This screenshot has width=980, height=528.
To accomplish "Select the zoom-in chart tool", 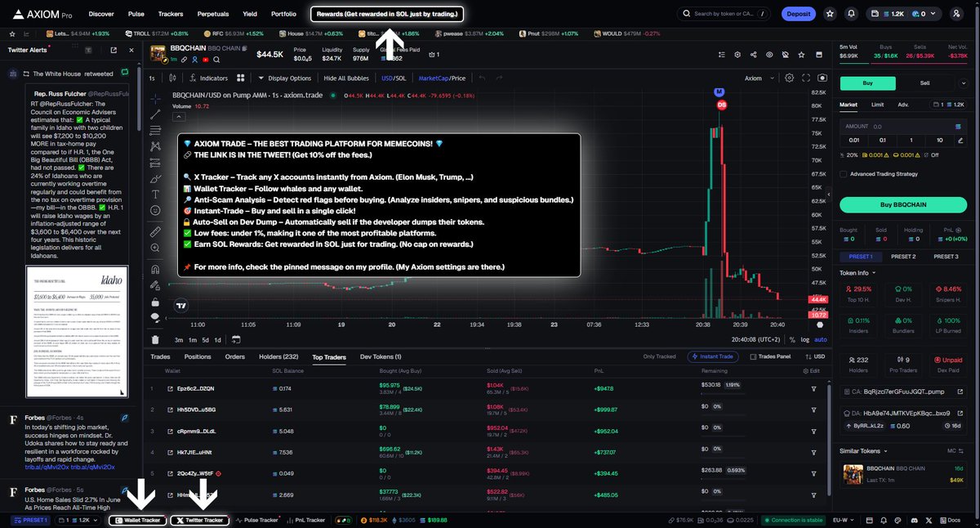I will (155, 248).
